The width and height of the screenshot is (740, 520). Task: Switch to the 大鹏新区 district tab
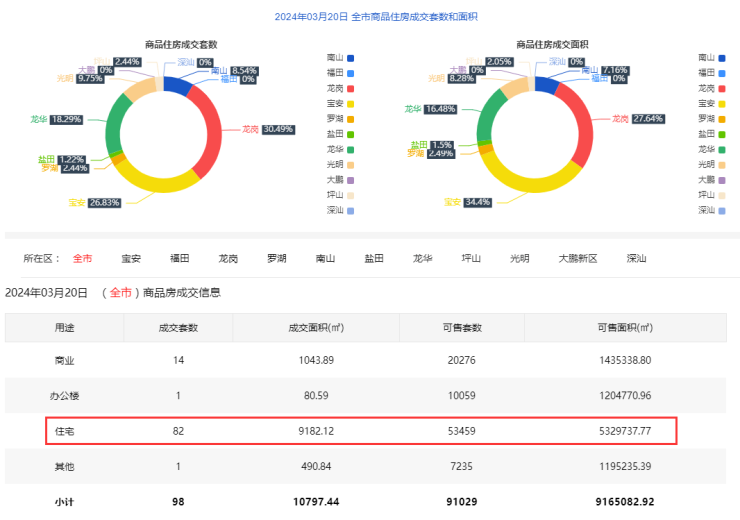pos(577,258)
